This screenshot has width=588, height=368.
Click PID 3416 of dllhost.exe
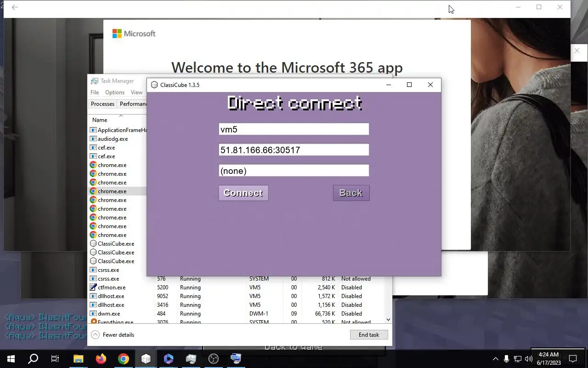163,305
